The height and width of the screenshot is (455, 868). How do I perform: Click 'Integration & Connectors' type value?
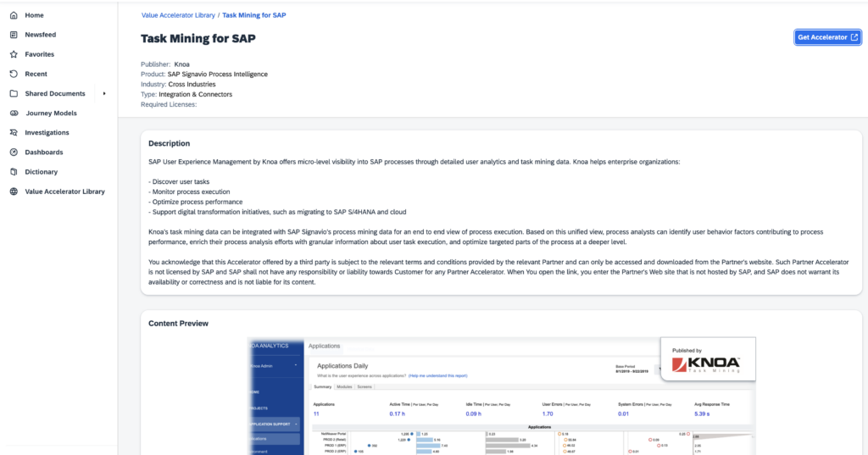coord(196,94)
